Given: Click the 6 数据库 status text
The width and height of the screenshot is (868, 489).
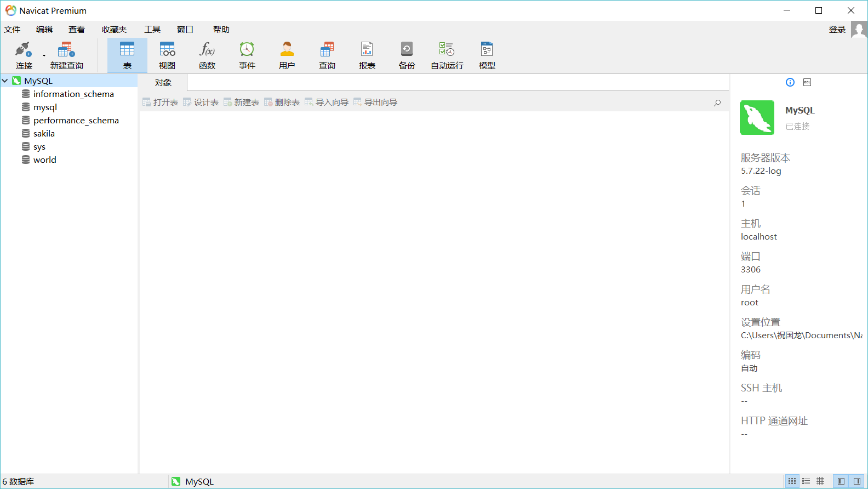Looking at the screenshot, I should pyautogui.click(x=18, y=481).
